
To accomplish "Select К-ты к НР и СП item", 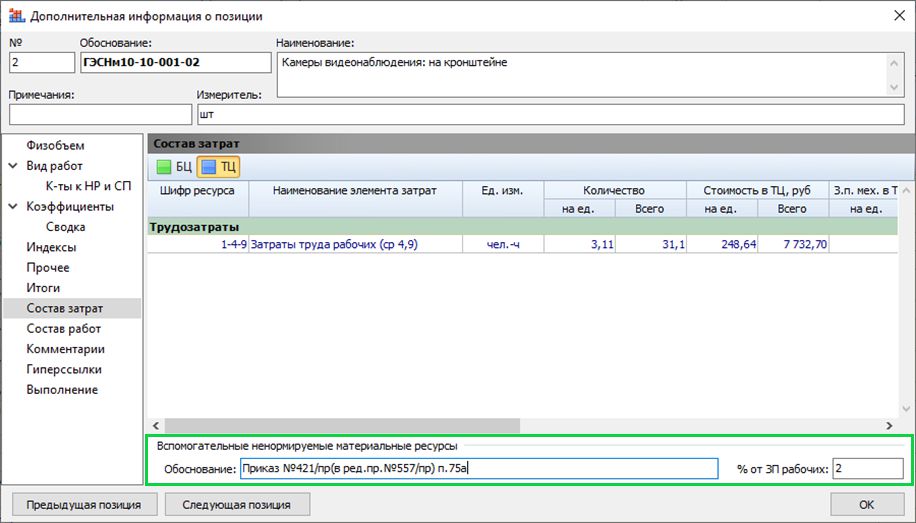I will (x=88, y=186).
